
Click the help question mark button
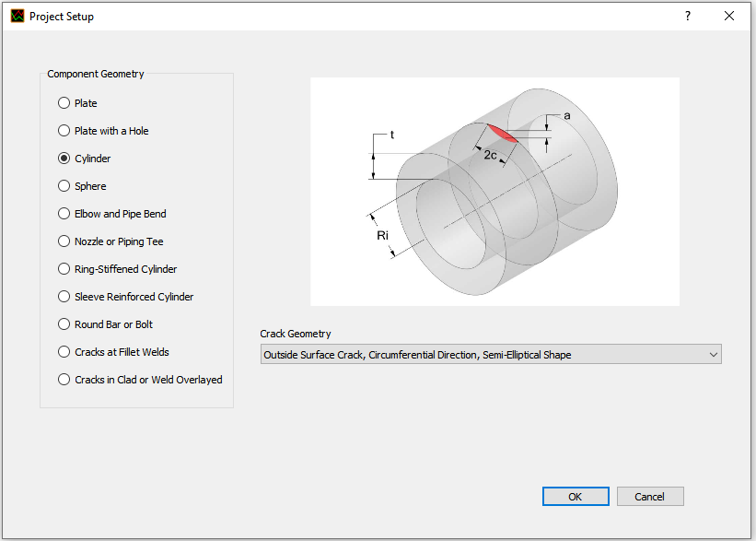coord(687,17)
